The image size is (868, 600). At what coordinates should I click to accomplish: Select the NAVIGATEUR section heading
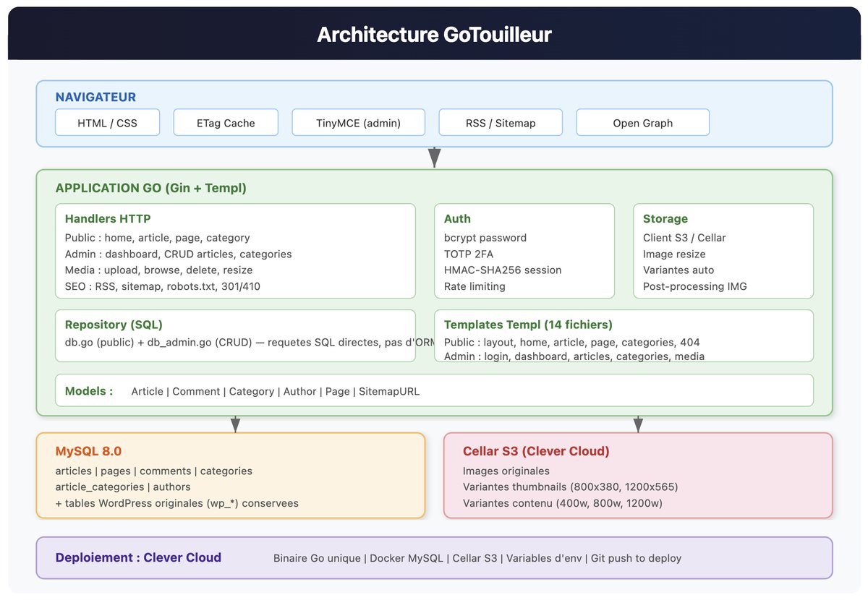click(x=95, y=97)
